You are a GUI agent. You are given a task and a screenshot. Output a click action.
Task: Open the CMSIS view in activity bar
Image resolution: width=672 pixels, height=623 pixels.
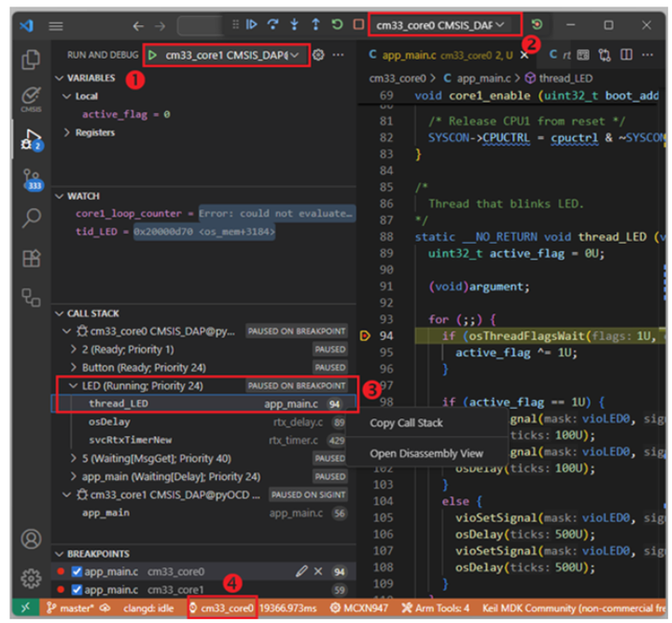(x=31, y=97)
